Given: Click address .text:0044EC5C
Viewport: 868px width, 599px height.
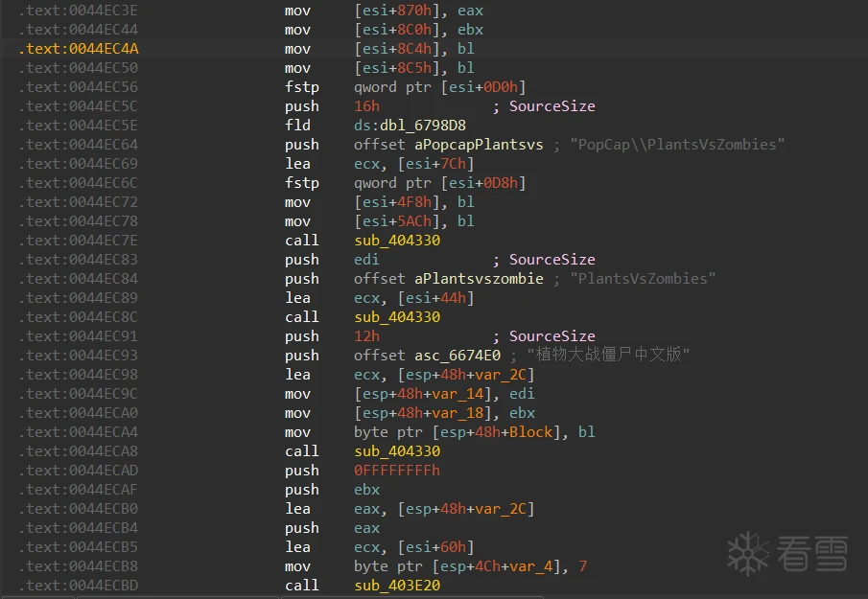Looking at the screenshot, I should (78, 106).
